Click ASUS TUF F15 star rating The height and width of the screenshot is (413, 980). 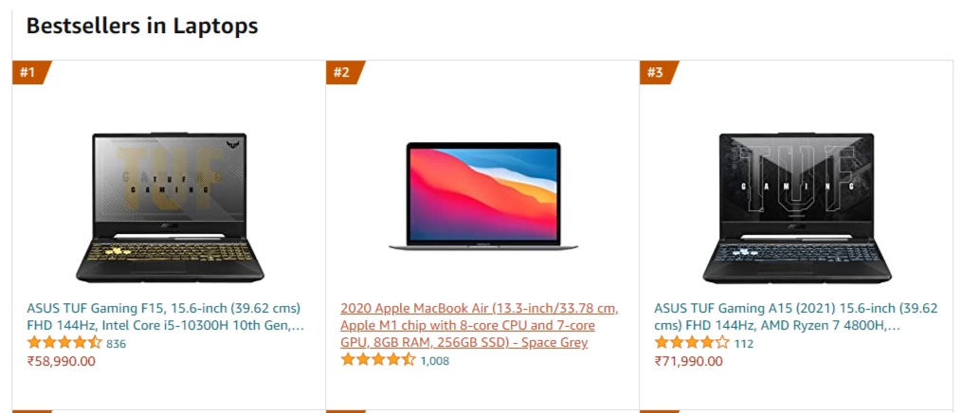click(x=64, y=343)
